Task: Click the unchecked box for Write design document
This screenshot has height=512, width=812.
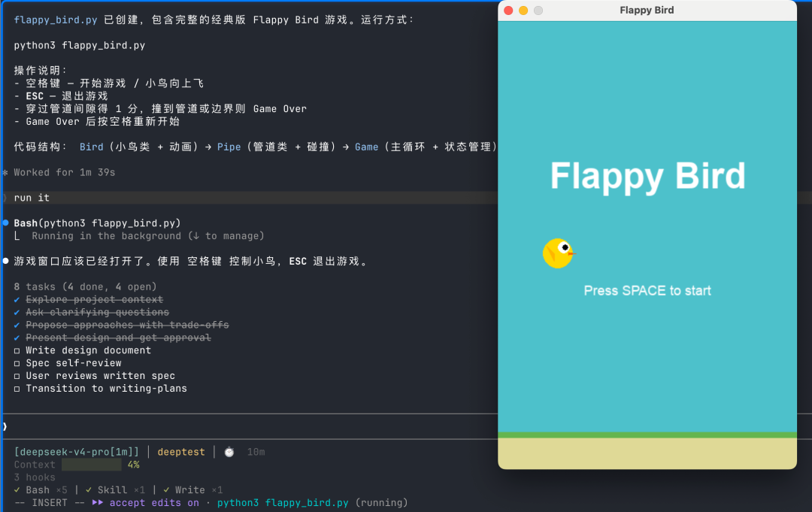Action: click(x=17, y=350)
